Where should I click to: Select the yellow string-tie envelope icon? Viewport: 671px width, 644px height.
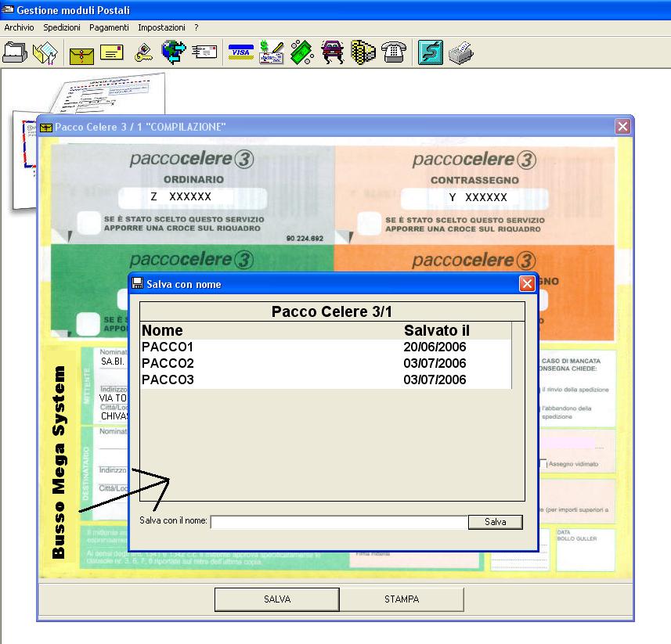81,55
